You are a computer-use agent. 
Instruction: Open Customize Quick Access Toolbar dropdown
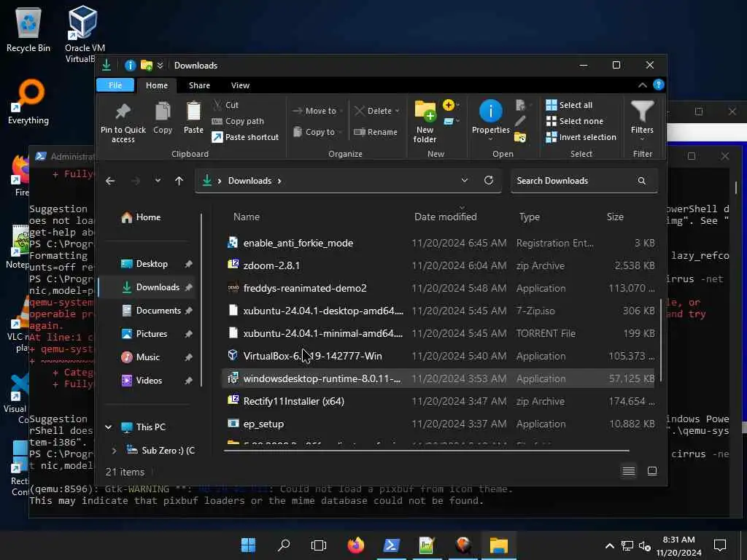point(160,65)
